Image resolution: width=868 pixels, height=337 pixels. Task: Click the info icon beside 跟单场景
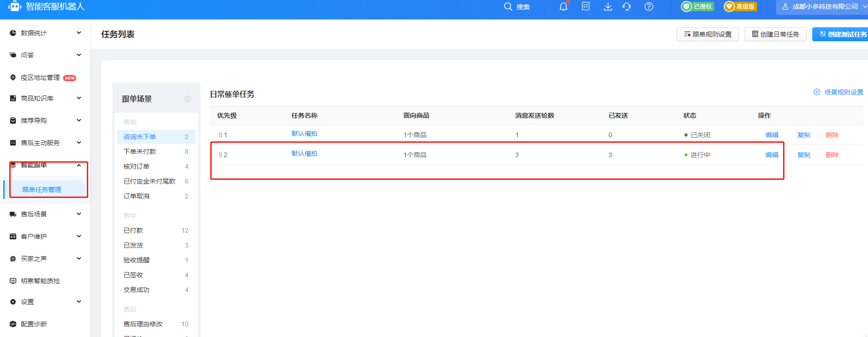coord(188,99)
